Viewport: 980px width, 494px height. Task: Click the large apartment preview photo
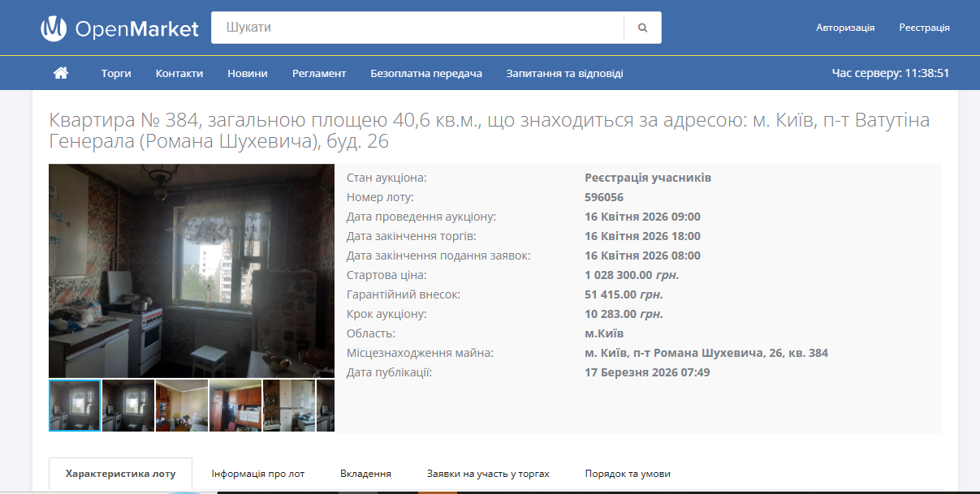[191, 270]
